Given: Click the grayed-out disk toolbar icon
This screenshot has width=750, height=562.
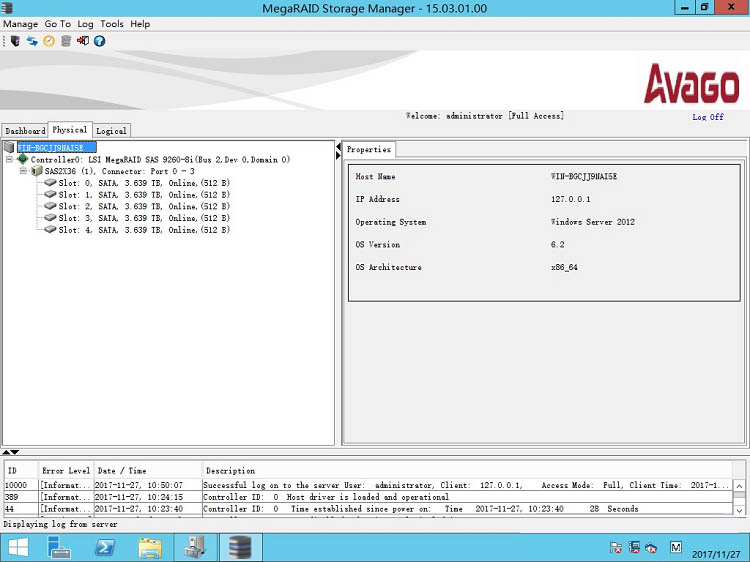Looking at the screenshot, I should (x=66, y=41).
